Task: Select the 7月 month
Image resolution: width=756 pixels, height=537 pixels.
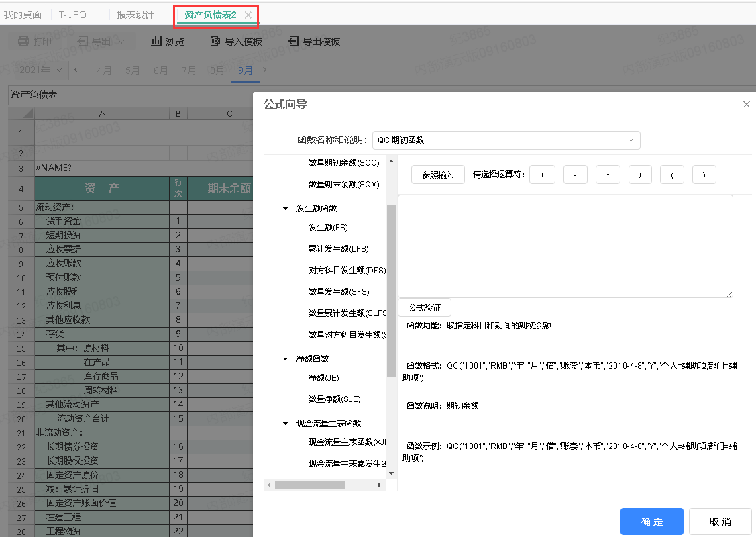Action: click(188, 70)
